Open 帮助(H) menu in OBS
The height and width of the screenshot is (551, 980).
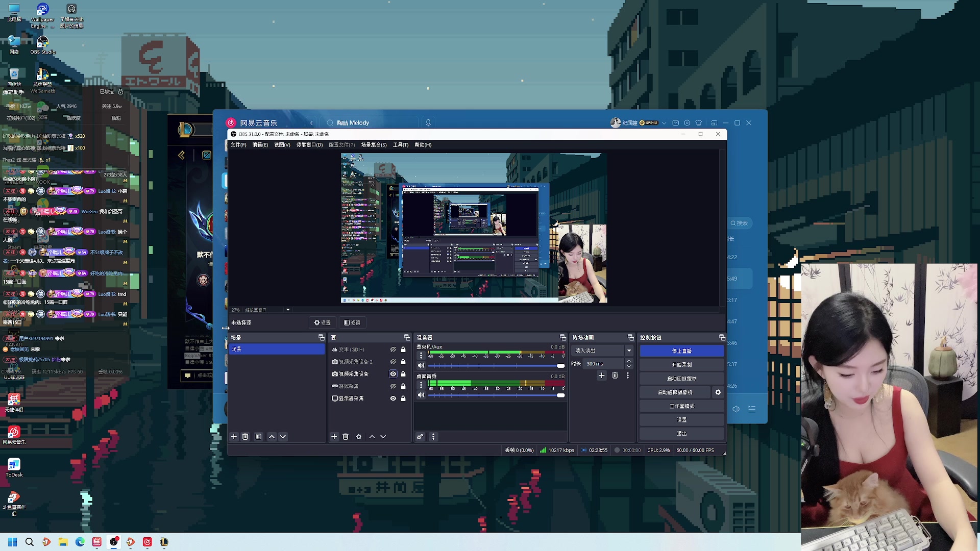coord(423,145)
